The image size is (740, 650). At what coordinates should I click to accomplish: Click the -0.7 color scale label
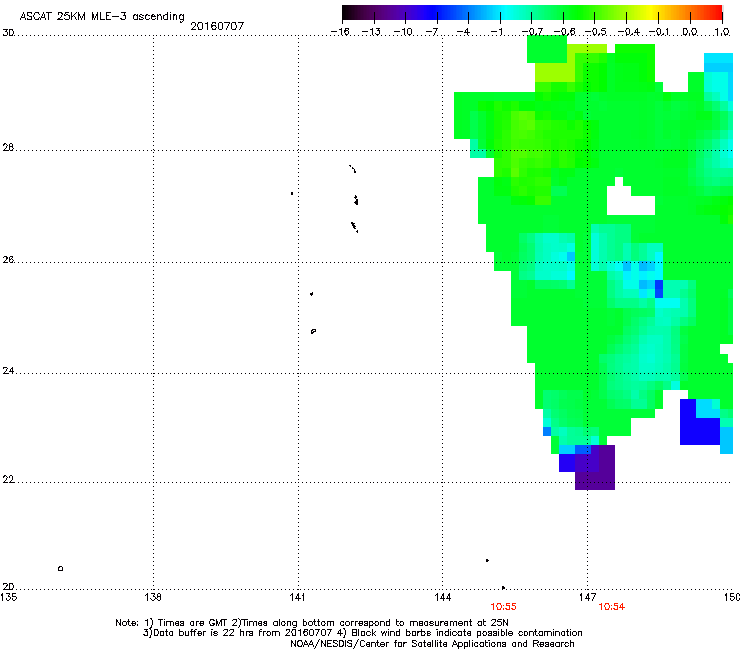(532, 32)
